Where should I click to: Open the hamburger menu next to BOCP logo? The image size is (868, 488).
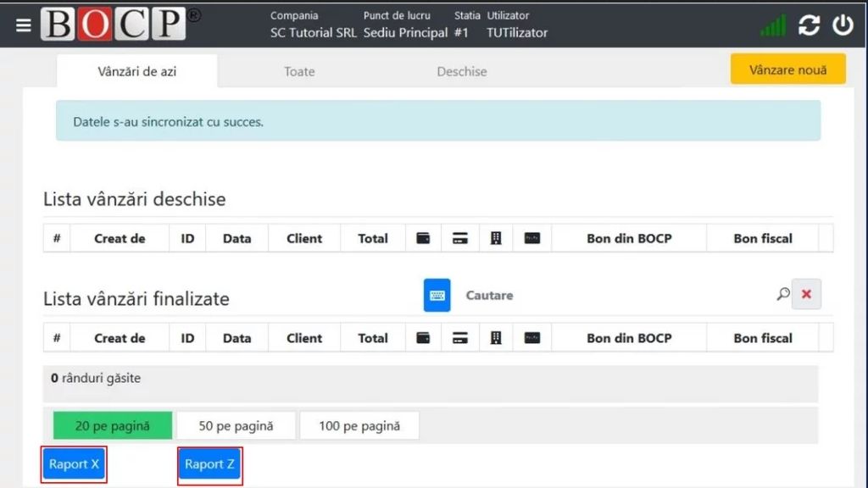(x=23, y=25)
